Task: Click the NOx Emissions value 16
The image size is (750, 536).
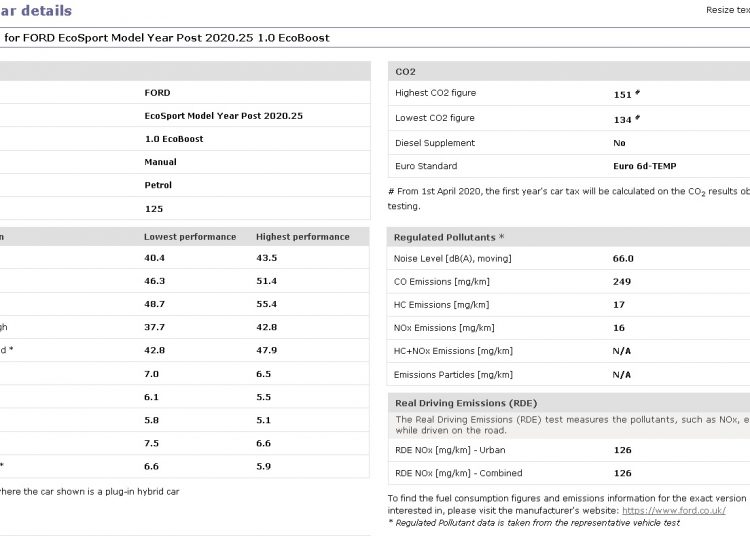Action: 618,328
